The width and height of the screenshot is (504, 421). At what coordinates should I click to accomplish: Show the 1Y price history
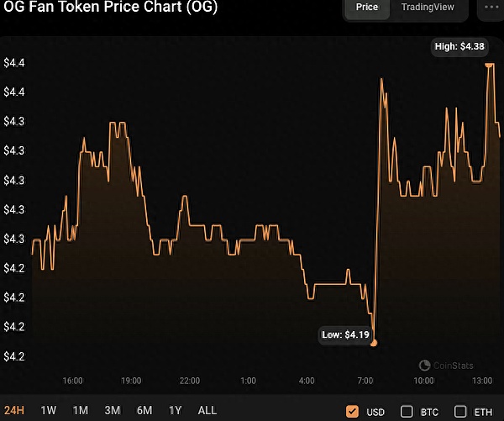[176, 411]
